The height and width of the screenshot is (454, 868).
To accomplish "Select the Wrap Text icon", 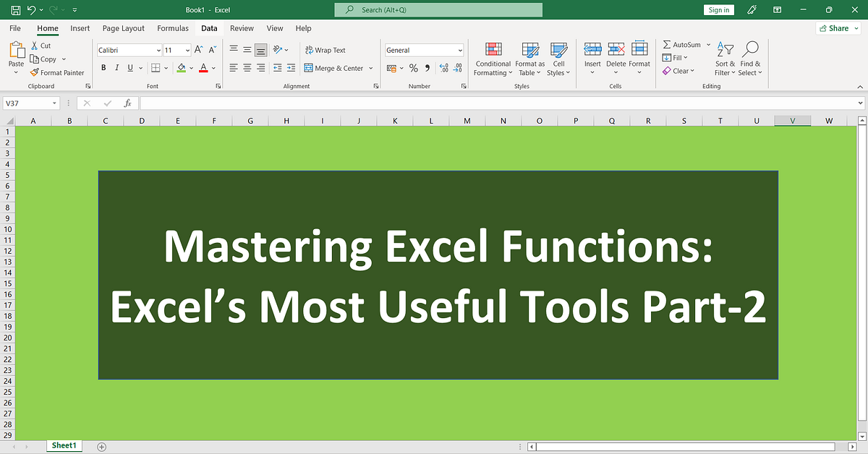I will pos(307,50).
